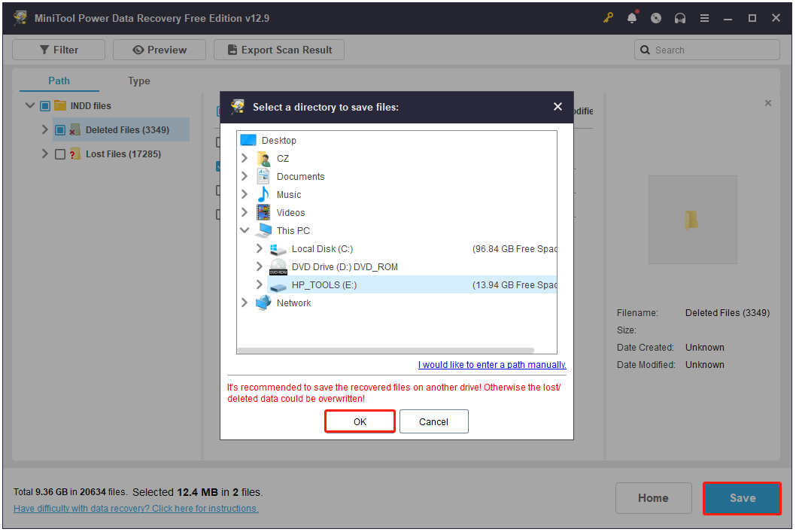Click the This PC computer icon

coord(263,230)
